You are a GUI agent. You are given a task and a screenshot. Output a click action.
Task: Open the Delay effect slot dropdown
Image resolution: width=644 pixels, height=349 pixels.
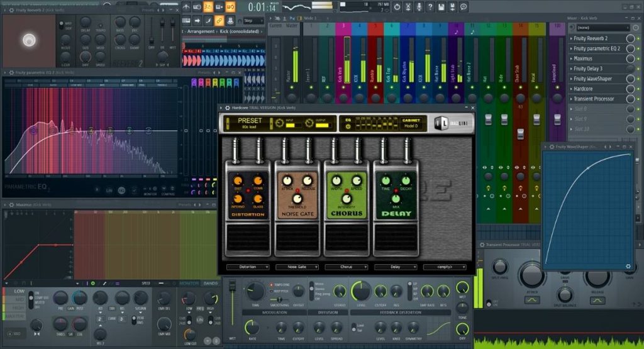coord(396,267)
